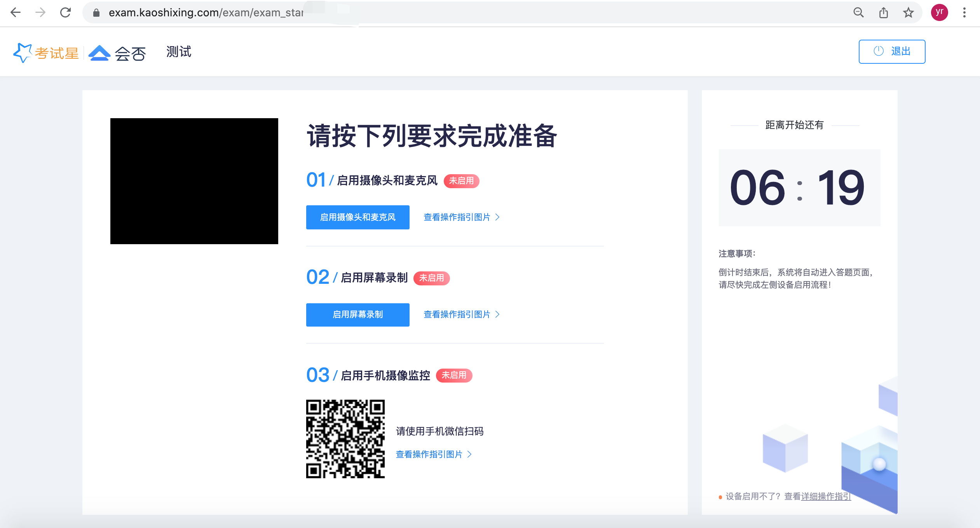
Task: Click the browser forward arrow
Action: (40, 12)
